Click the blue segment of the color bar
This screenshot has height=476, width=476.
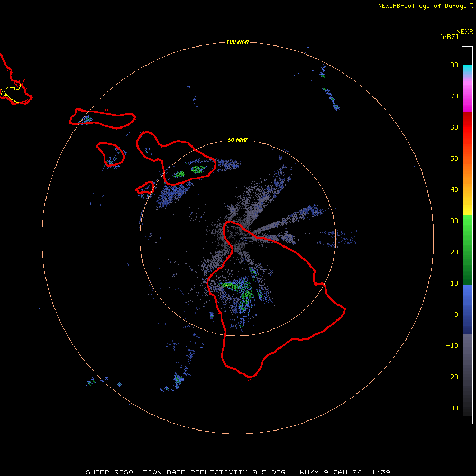coord(467,309)
